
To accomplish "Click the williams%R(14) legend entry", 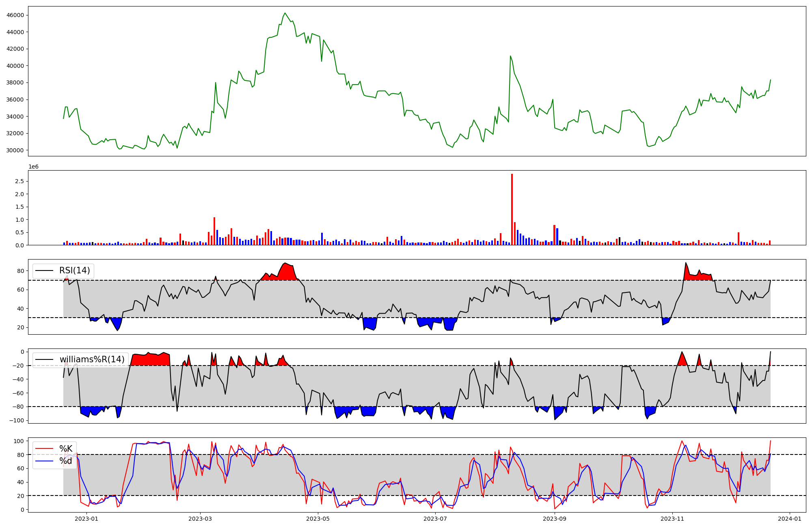I will (x=92, y=359).
